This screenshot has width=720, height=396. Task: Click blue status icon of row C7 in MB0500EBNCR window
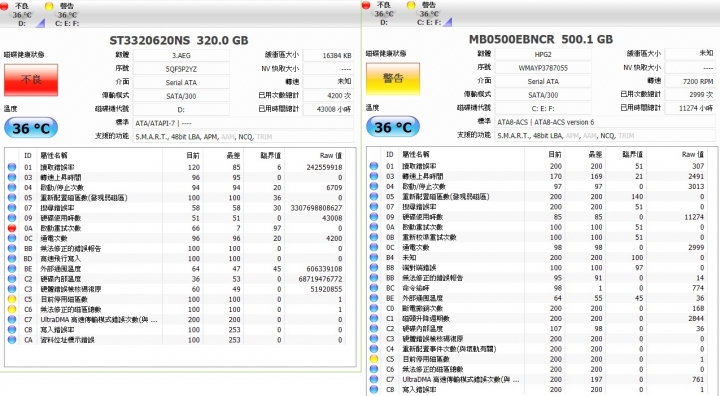[374, 379]
